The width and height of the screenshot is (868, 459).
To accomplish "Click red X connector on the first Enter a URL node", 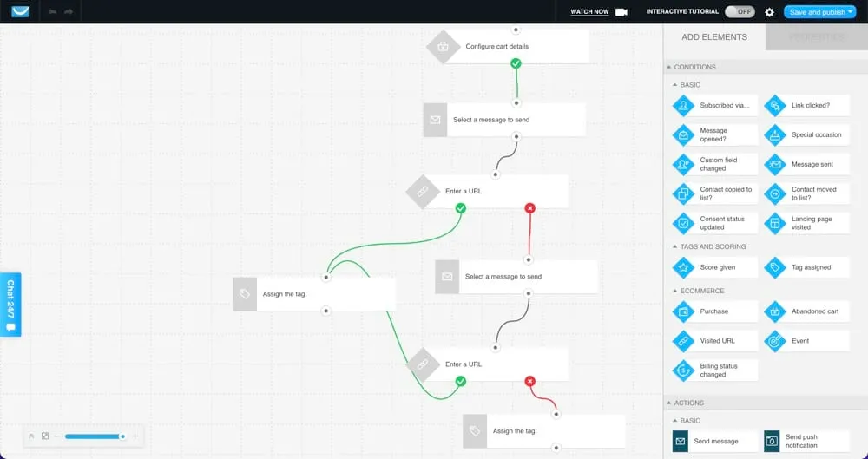I will (x=529, y=208).
